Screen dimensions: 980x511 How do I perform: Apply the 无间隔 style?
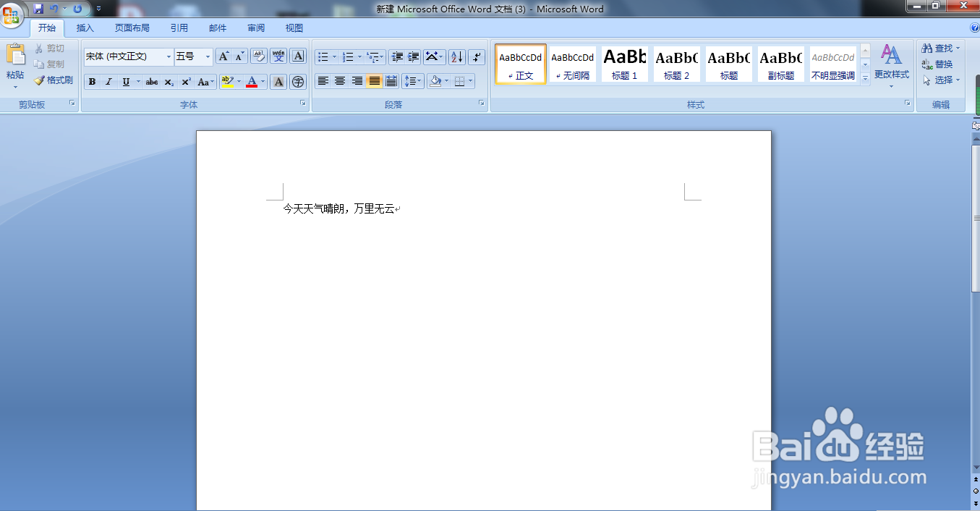tap(573, 64)
